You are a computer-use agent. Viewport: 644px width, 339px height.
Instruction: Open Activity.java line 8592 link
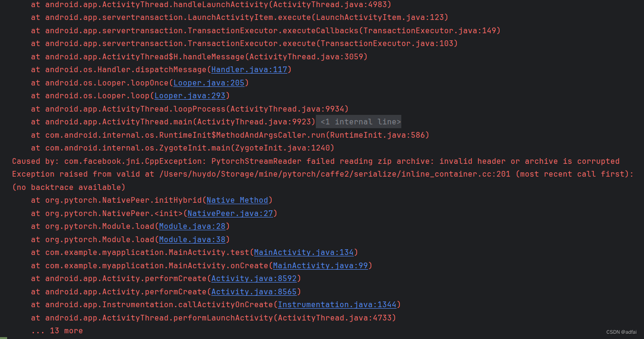[254, 278]
